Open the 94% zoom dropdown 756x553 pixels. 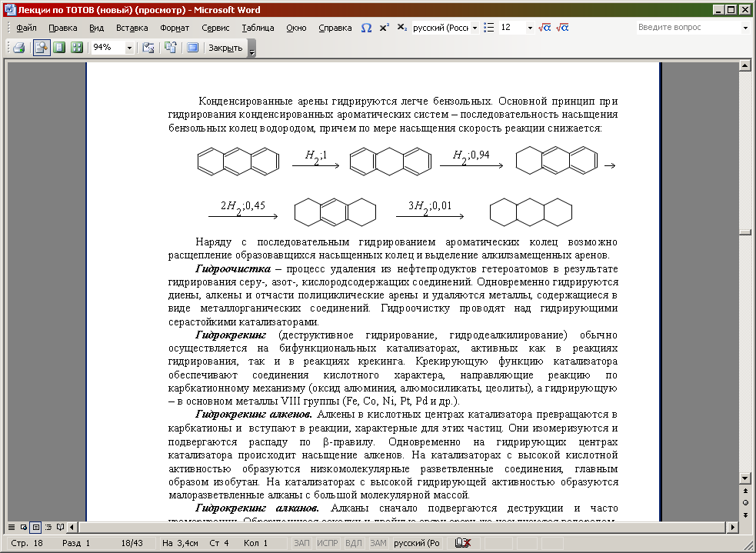click(x=129, y=48)
